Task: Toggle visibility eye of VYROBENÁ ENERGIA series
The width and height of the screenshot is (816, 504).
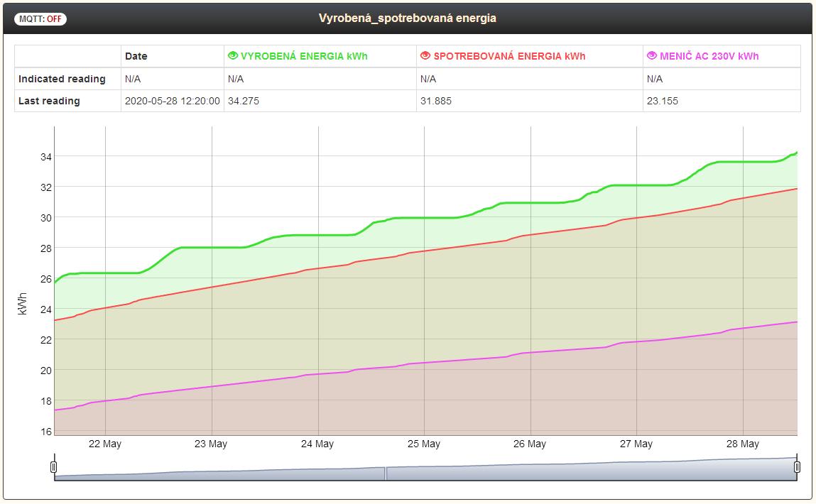Action: [233, 55]
